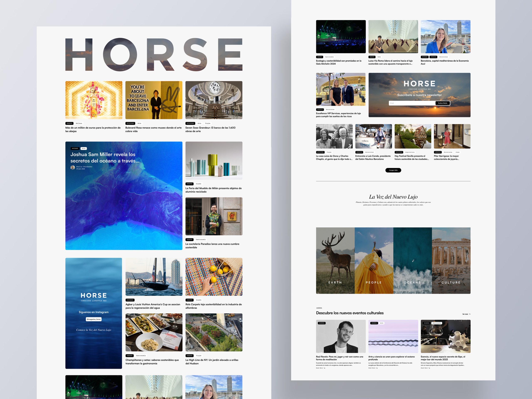Open 'Barcelona, capital mediterránea' article title
Image resolution: width=532 pixels, height=399 pixels.
[x=445, y=62]
